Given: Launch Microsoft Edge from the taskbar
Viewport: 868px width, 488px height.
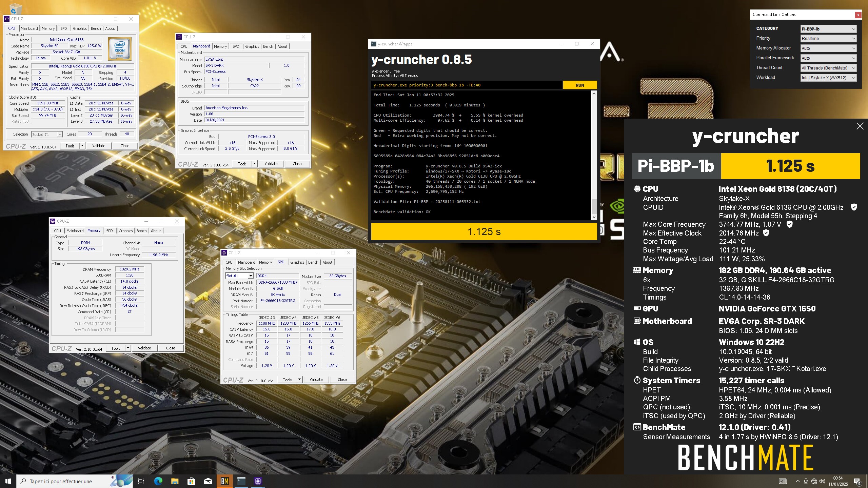Looking at the screenshot, I should tap(158, 481).
